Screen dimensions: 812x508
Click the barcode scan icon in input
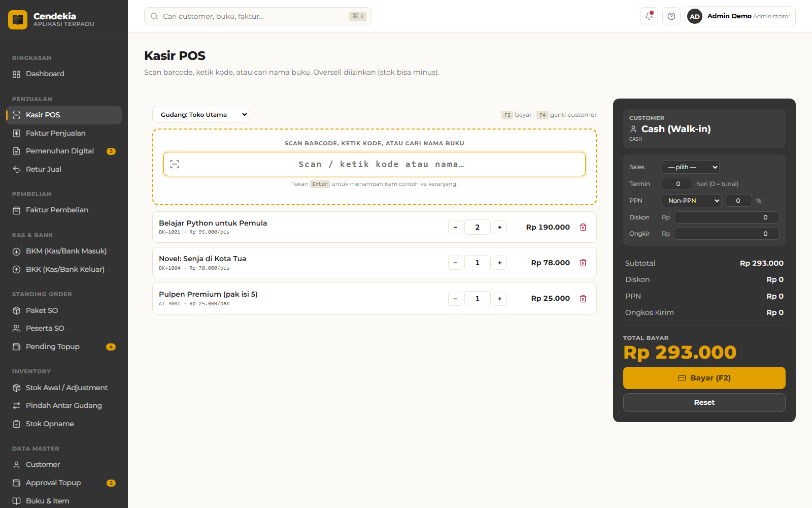click(x=175, y=164)
